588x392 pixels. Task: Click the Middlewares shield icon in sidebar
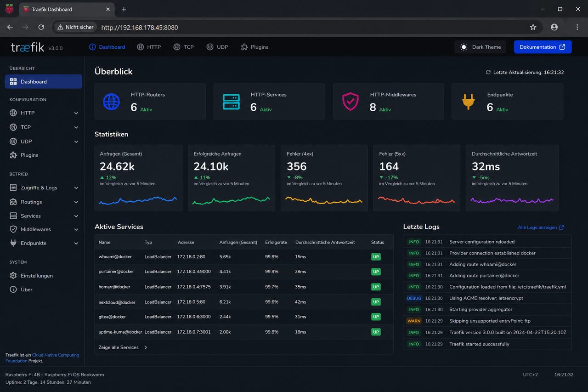pyautogui.click(x=13, y=229)
